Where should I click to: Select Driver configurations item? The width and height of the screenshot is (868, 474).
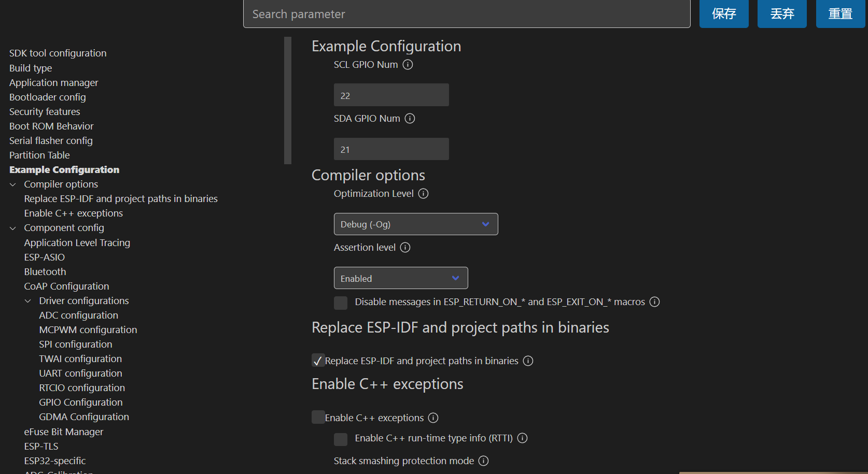pos(84,301)
